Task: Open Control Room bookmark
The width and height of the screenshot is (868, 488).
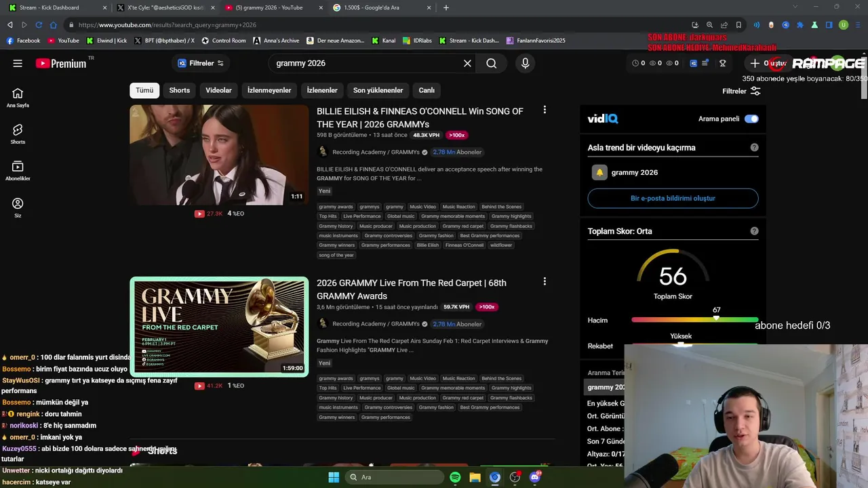Action: pyautogui.click(x=224, y=41)
